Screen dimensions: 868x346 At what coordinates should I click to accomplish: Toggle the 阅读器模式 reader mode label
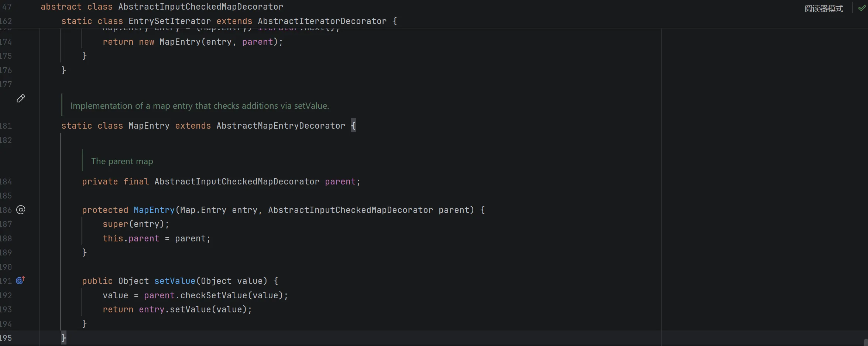coord(823,9)
